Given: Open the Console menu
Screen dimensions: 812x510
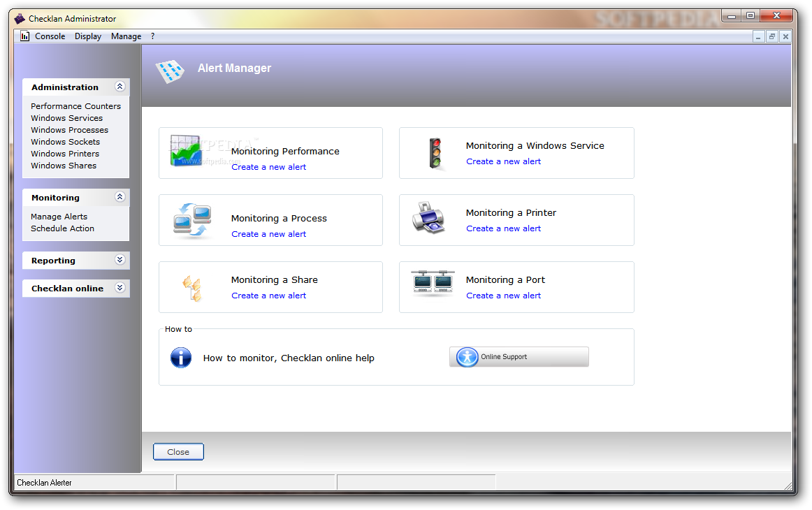Looking at the screenshot, I should point(50,36).
